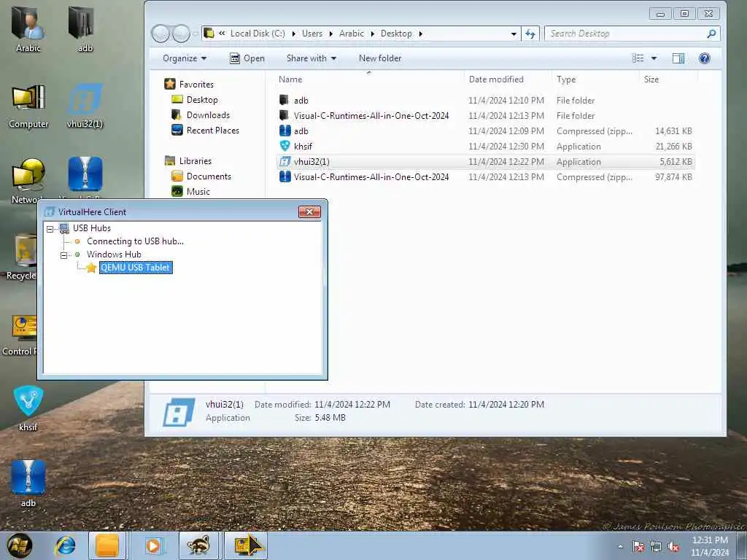Show hidden system tray icons

tap(620, 547)
